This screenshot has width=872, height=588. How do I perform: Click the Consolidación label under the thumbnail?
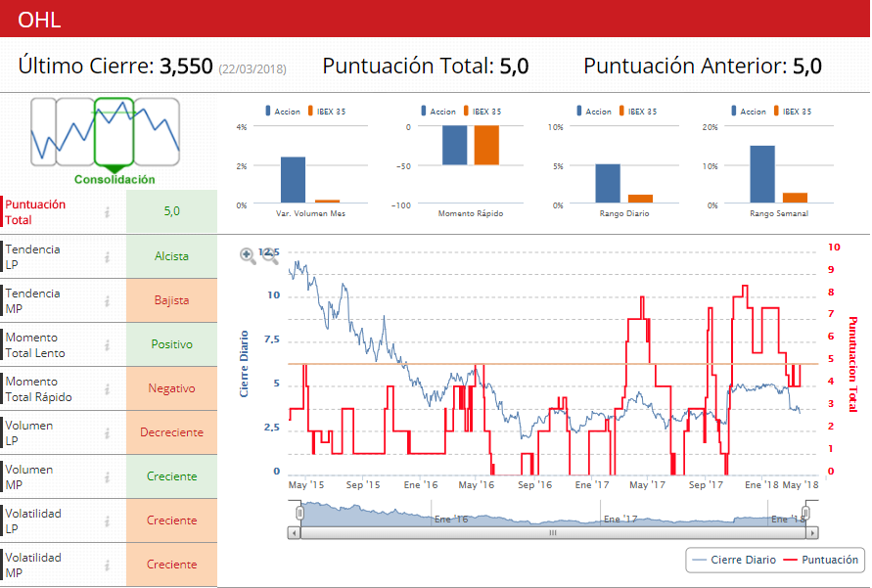click(115, 179)
